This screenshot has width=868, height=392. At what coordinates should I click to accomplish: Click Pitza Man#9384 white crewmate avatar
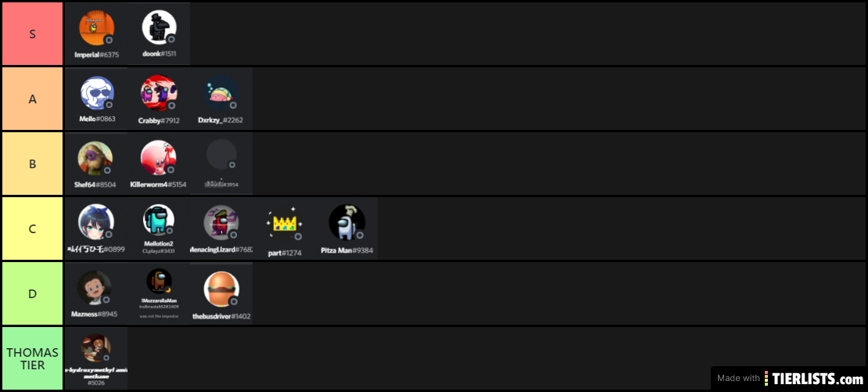(x=346, y=222)
